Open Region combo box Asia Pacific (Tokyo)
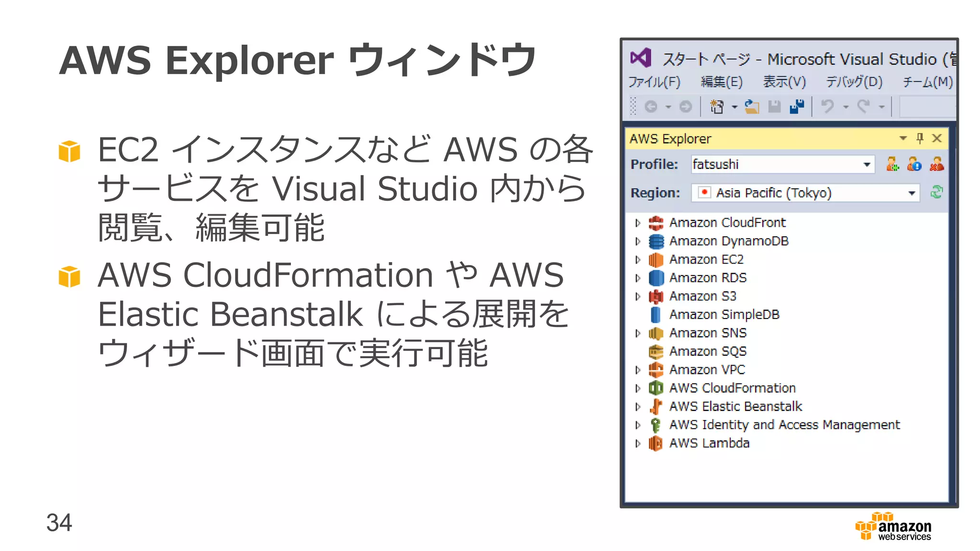This screenshot has height=551, width=980. click(805, 193)
